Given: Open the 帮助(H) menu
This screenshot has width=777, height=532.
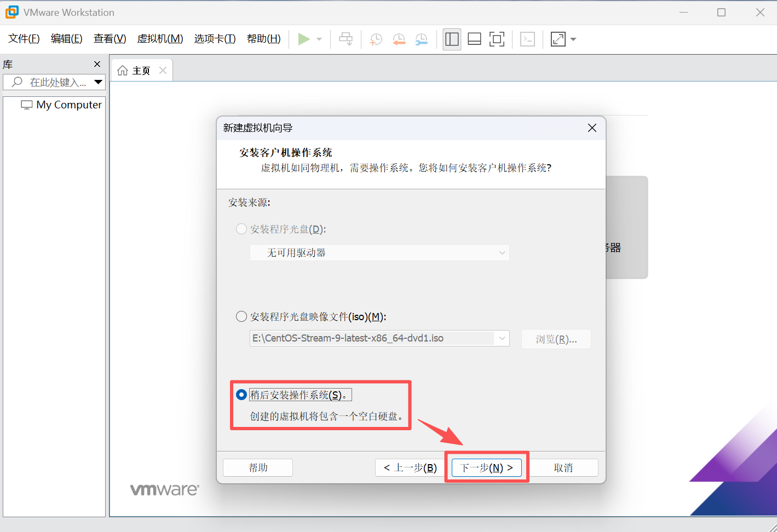Looking at the screenshot, I should click(264, 39).
